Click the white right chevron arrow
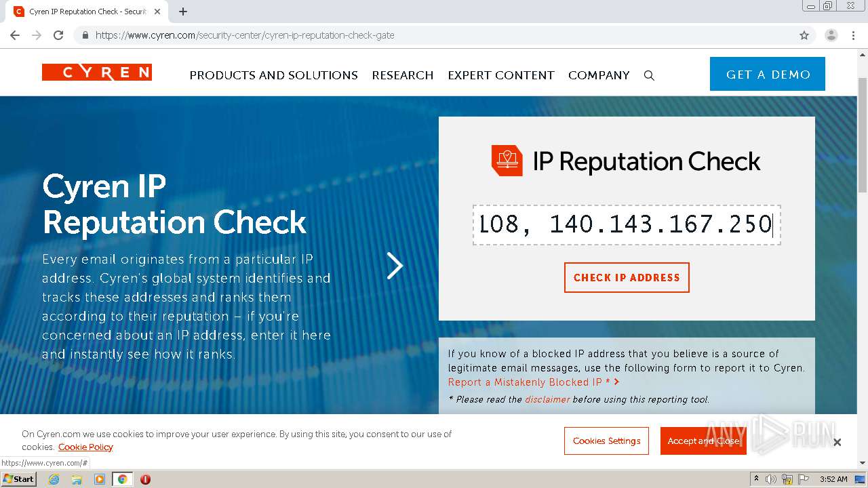868x488 pixels. [x=395, y=266]
